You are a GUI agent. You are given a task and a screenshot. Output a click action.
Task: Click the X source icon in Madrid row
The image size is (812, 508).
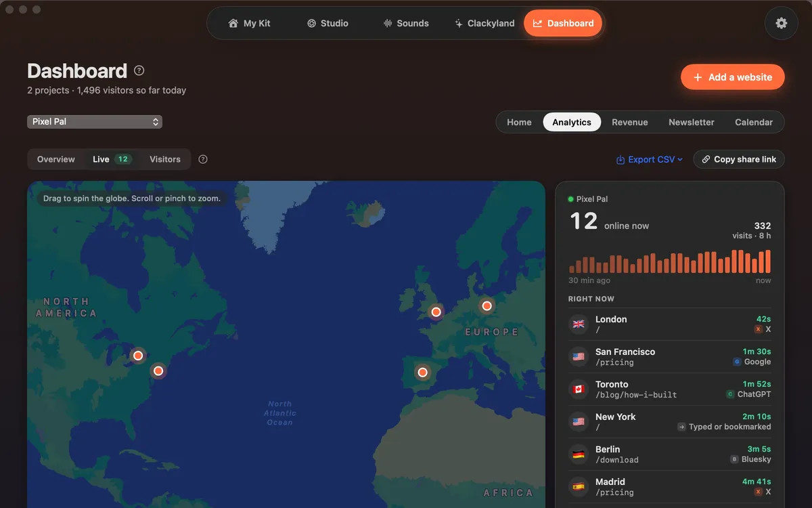point(759,492)
